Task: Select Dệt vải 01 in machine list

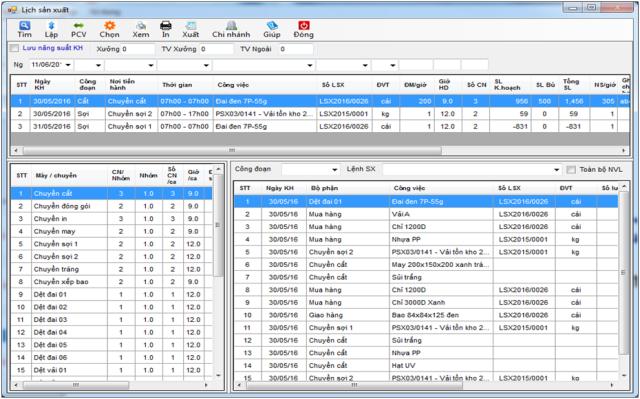Action: click(112, 370)
